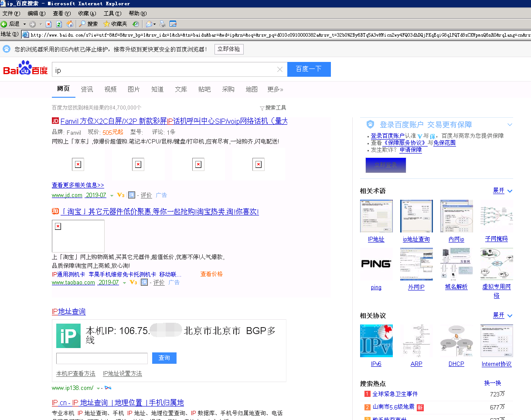This screenshot has width=531, height=420.
Task: Click the 查看价格 link in Taobao ad
Action: pos(211,274)
